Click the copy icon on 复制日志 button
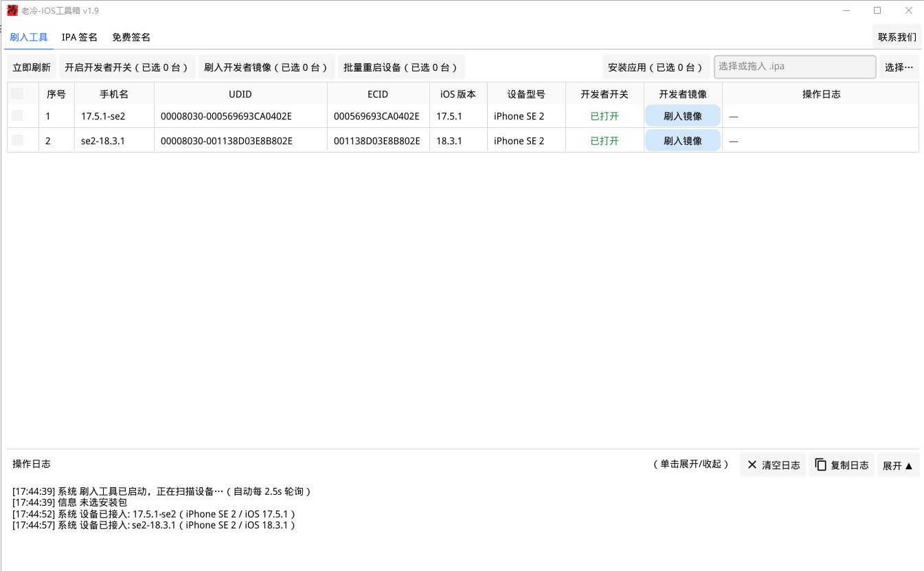This screenshot has width=924, height=571. click(821, 465)
